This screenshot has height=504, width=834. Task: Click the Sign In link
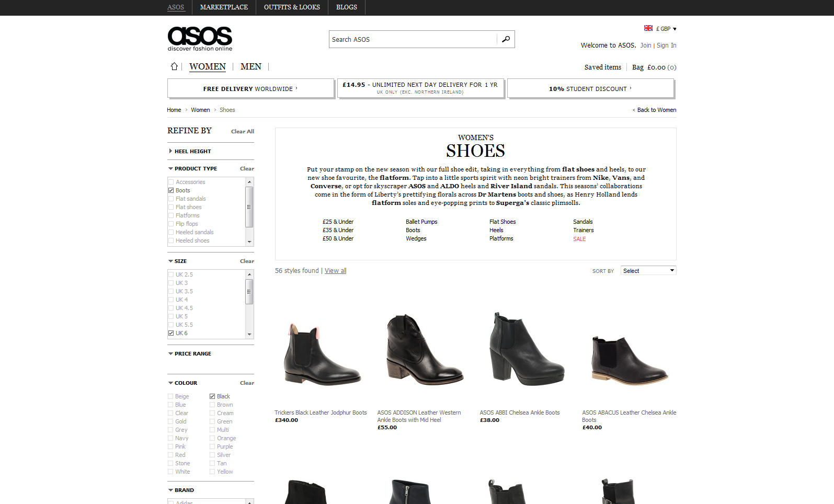667,45
